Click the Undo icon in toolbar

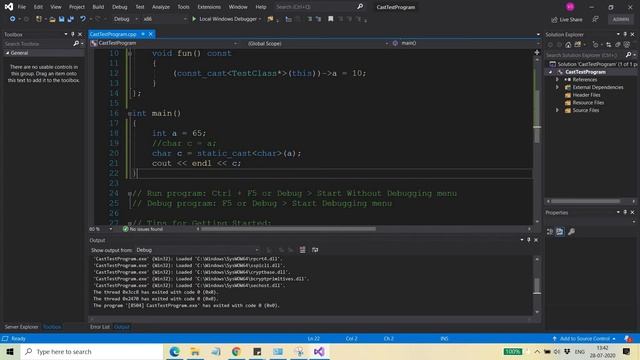coord(83,19)
